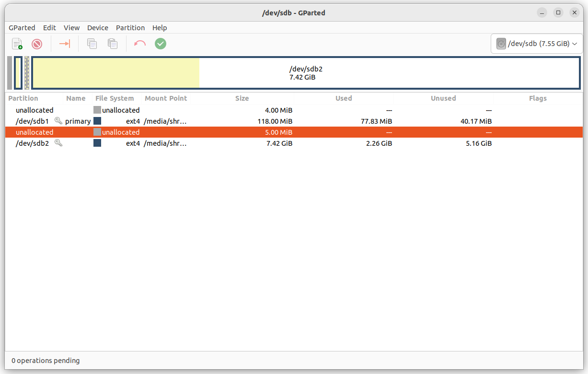
Task: Open the Help menu
Action: [160, 28]
